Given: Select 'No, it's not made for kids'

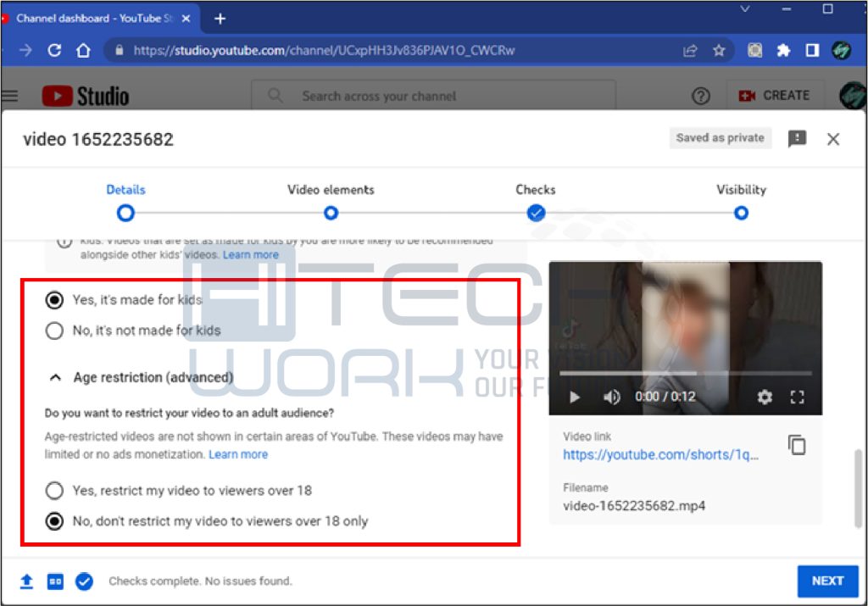Looking at the screenshot, I should pyautogui.click(x=54, y=331).
